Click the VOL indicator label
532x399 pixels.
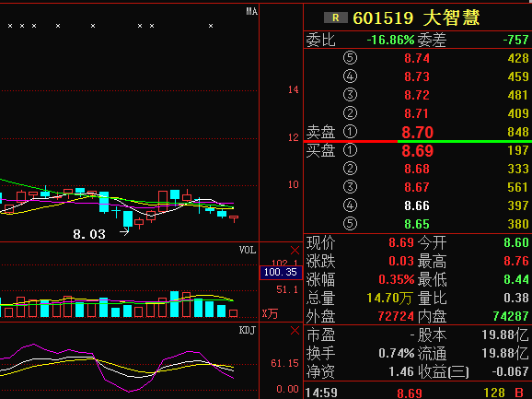(248, 251)
